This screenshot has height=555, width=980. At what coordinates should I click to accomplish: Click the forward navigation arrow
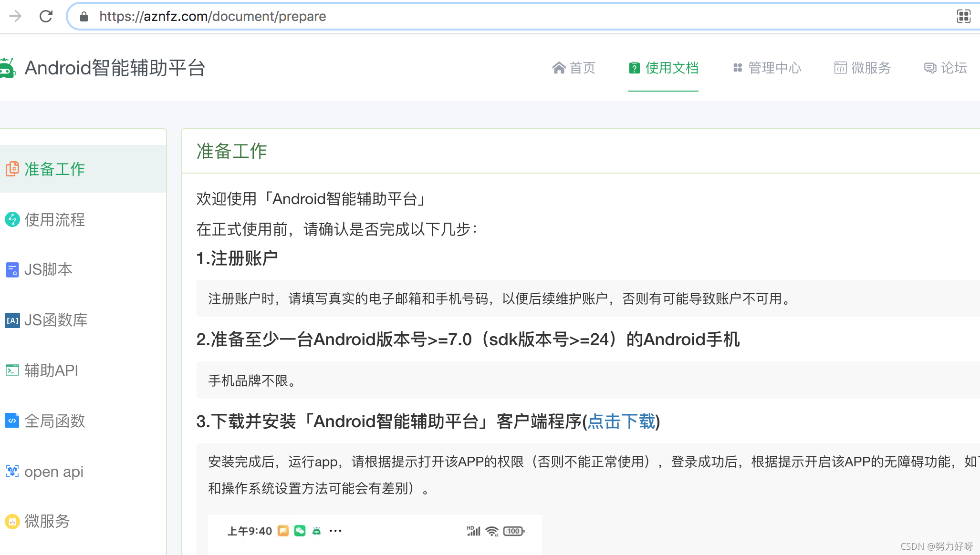point(15,16)
